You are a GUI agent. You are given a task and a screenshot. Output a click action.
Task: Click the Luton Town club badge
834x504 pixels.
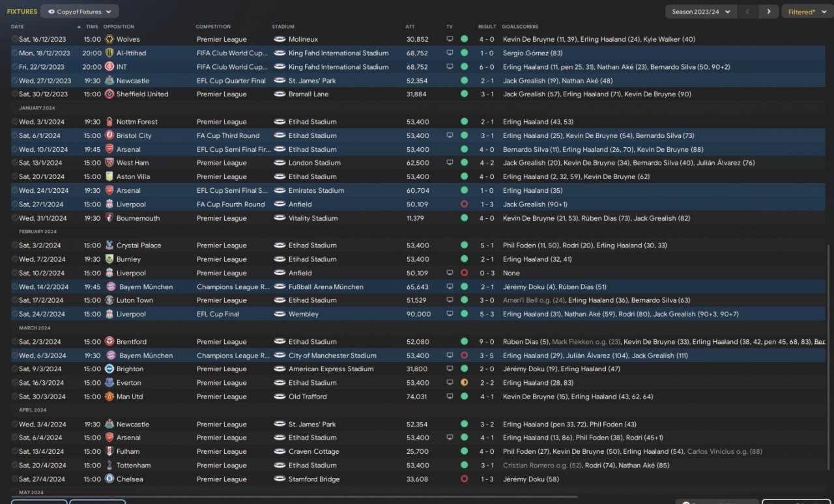[x=109, y=300]
